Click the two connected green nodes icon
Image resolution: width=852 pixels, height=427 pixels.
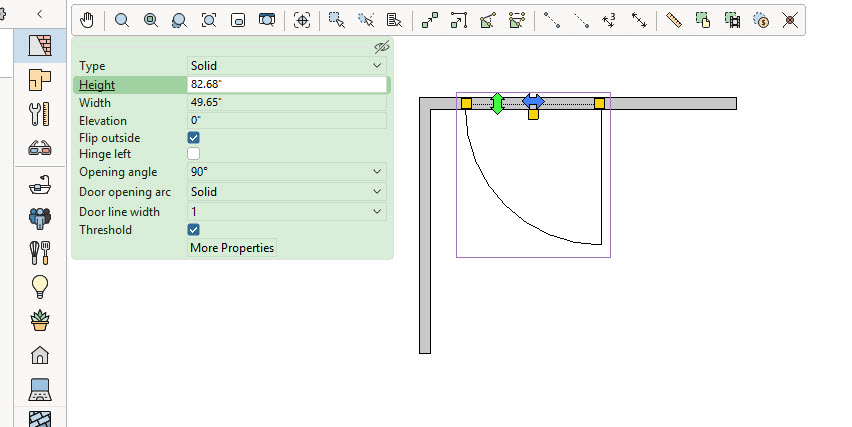[430, 20]
